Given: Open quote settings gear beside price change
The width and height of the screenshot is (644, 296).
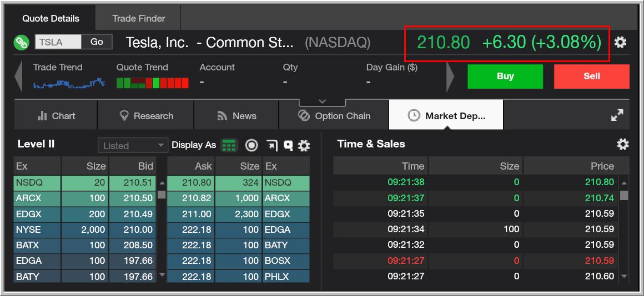Looking at the screenshot, I should coord(620,42).
